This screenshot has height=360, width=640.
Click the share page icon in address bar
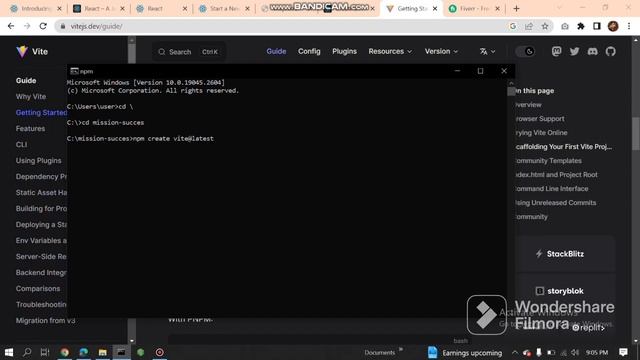click(529, 26)
